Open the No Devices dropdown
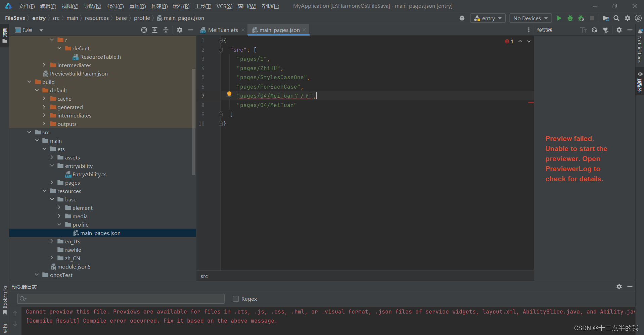Viewport: 644px width, 335px height. pyautogui.click(x=531, y=18)
